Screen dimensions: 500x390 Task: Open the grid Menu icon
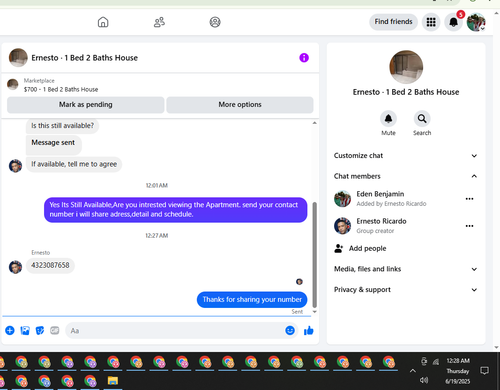pos(431,22)
